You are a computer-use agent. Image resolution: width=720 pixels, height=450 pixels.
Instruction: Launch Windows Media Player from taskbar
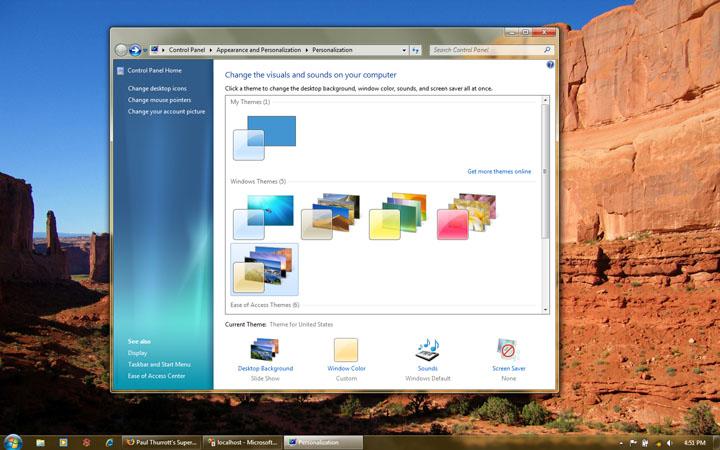click(63, 443)
